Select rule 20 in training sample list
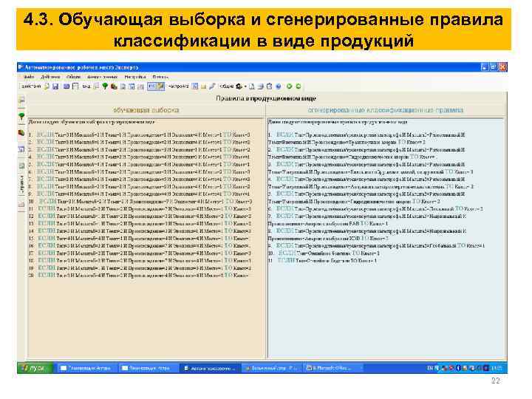 click(x=138, y=275)
